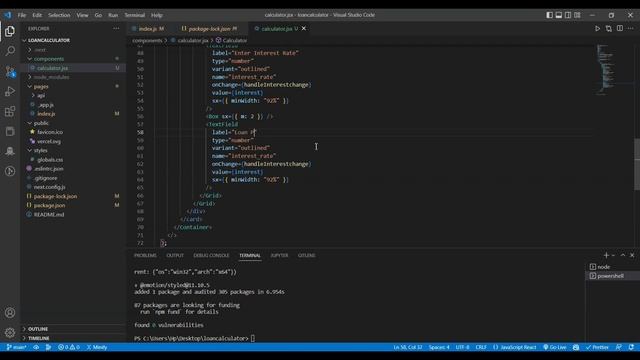Switch to the GitLens panel tab
Screen dimensions: 640x360
pyautogui.click(x=306, y=255)
